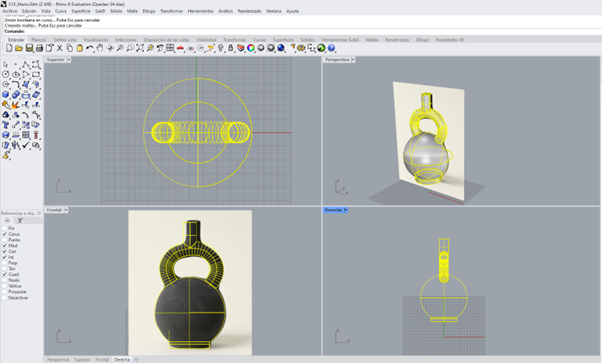This screenshot has height=363, width=602.
Task: Save the file using the floppy disk icon
Action: point(29,48)
